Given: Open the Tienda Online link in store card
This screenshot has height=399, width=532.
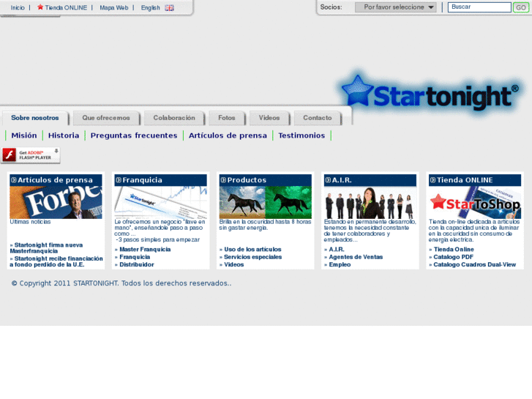Looking at the screenshot, I should tap(454, 249).
